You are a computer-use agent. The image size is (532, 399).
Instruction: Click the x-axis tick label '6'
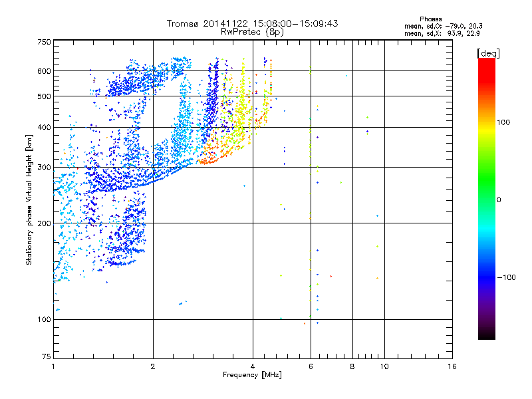[x=311, y=366]
